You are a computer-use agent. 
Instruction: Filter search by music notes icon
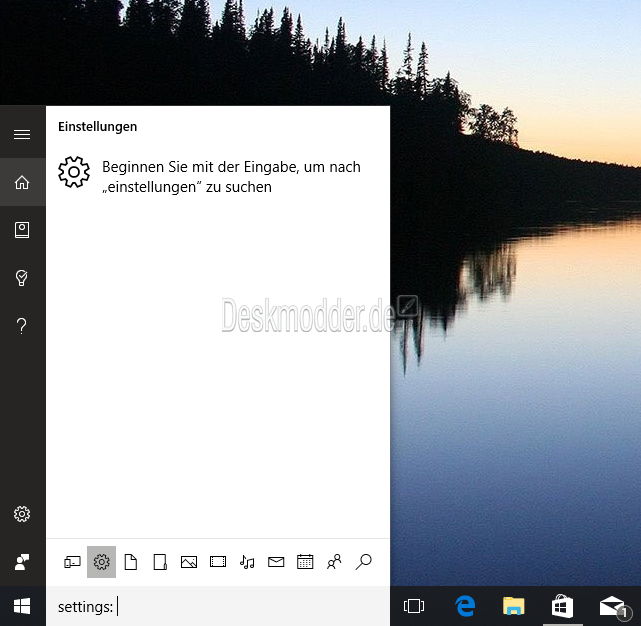(247, 562)
